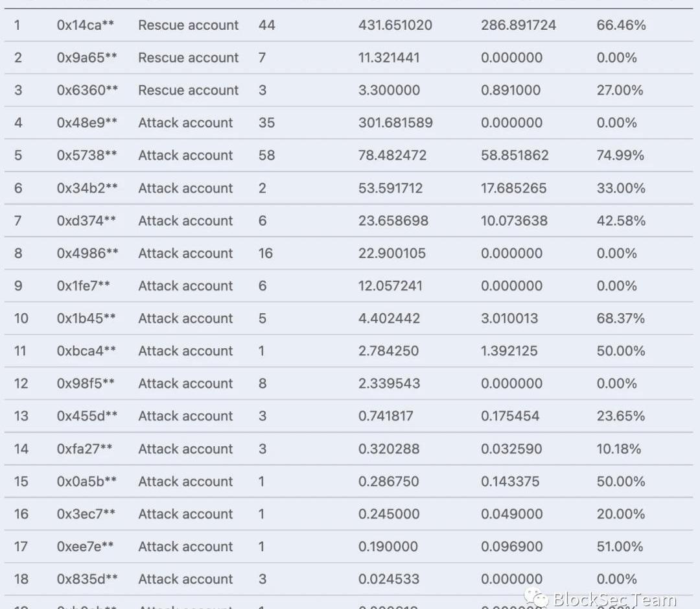Click the 51.00% cell in row 17
Viewport: 700px width, 609px height.
[620, 547]
